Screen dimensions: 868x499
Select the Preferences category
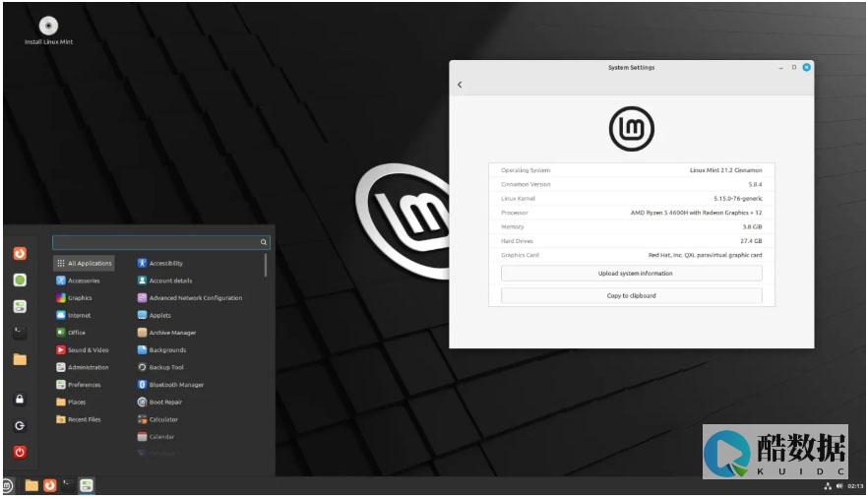click(79, 385)
